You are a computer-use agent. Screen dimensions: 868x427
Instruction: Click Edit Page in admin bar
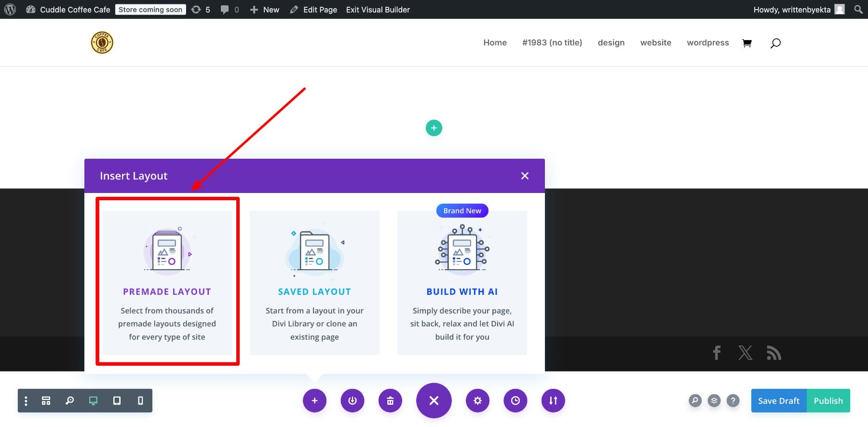313,9
